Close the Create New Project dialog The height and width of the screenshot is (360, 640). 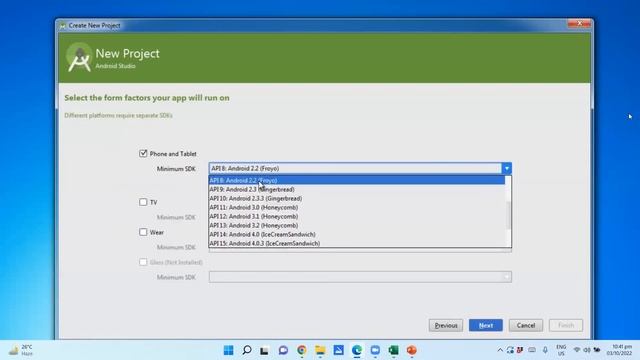click(x=579, y=24)
